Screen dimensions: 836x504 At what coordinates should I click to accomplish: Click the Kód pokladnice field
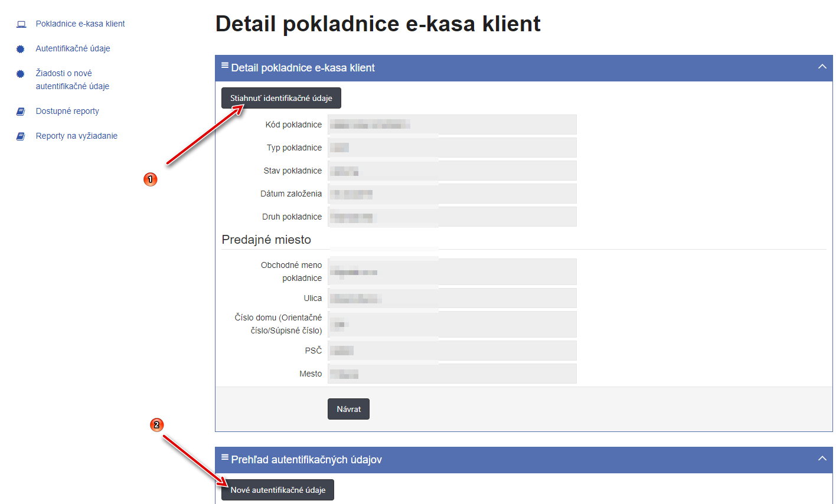pyautogui.click(x=452, y=125)
